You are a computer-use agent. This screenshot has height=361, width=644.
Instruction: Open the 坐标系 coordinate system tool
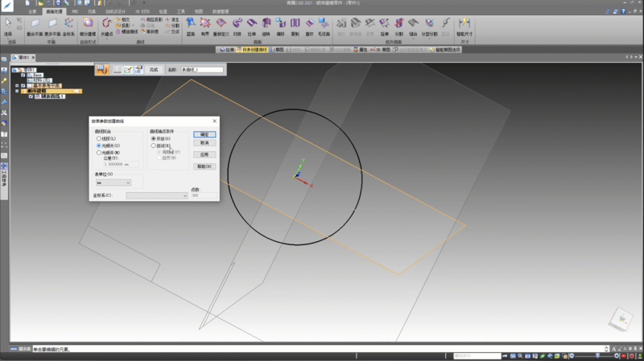(x=68, y=27)
